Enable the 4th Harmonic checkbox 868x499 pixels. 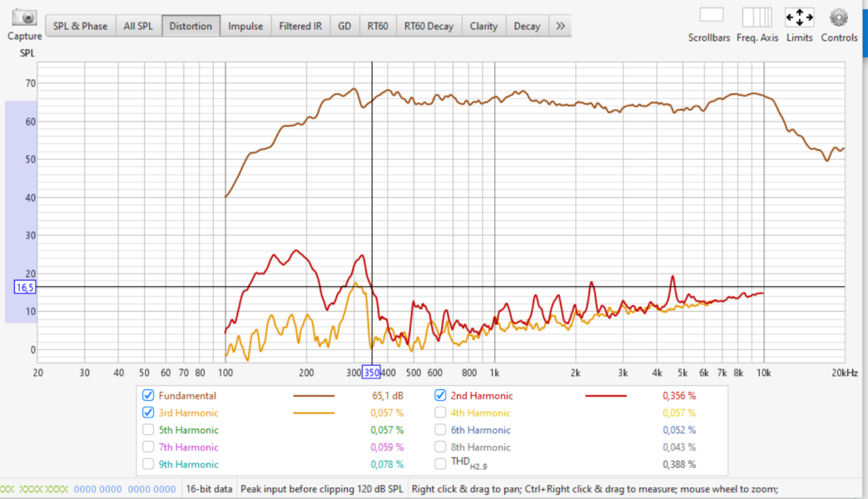point(440,413)
